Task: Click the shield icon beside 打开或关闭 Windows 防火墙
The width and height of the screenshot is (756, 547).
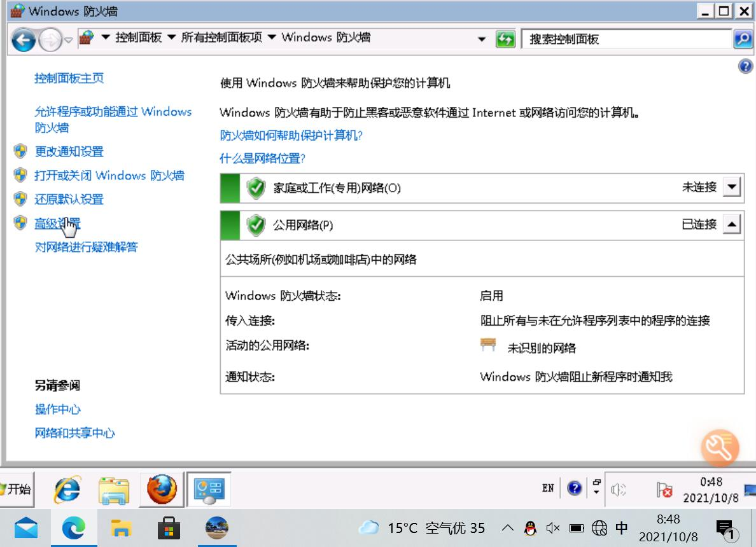Action: click(x=20, y=176)
